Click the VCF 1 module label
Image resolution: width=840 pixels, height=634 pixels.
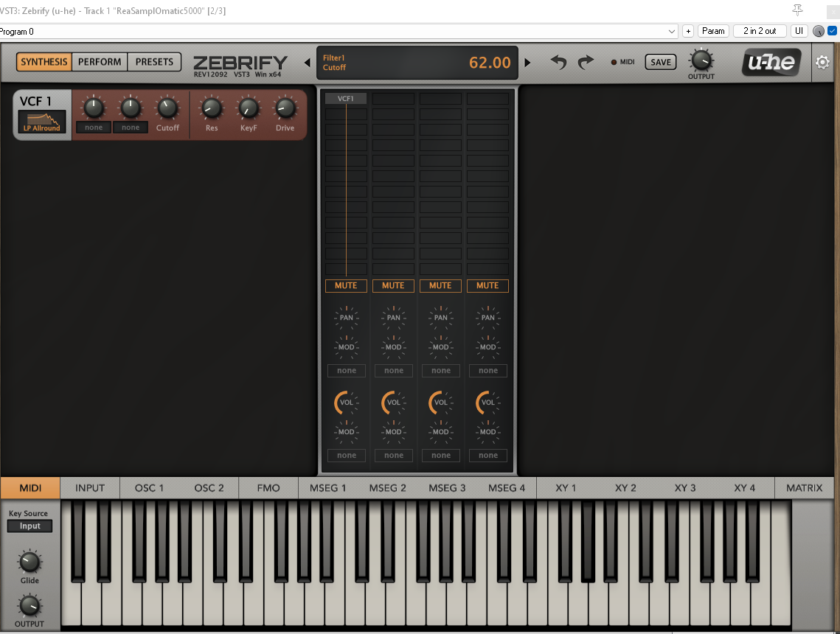click(x=35, y=101)
